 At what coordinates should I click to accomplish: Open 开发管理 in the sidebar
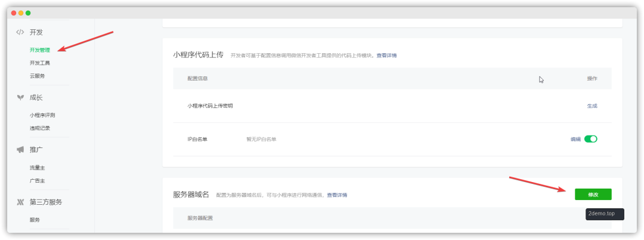click(x=39, y=50)
